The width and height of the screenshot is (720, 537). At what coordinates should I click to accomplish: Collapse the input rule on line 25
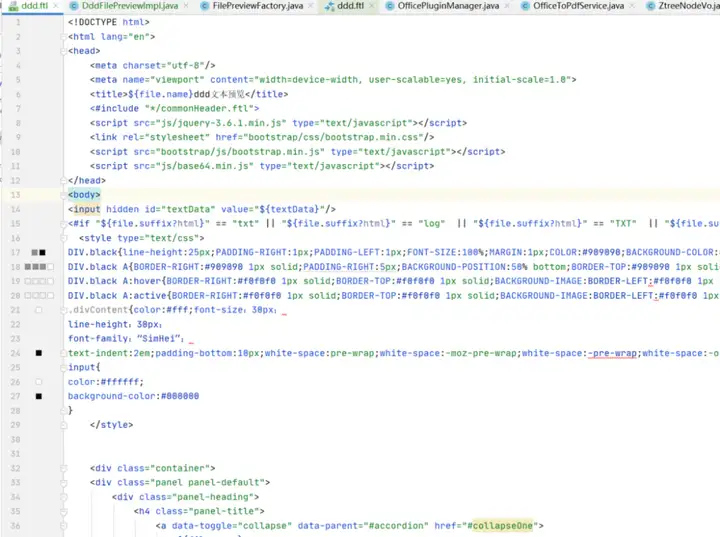(63, 367)
